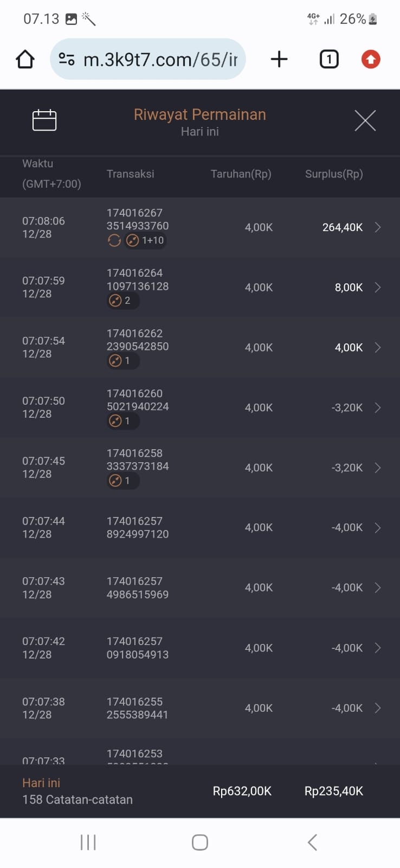Tap the Hari ini summary label at bottom
The width and height of the screenshot is (400, 868).
click(41, 783)
